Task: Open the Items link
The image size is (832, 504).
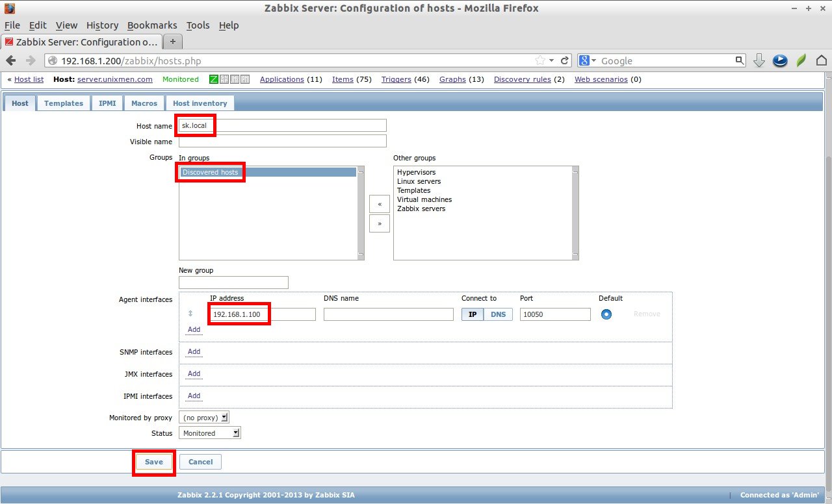Action: click(x=343, y=79)
